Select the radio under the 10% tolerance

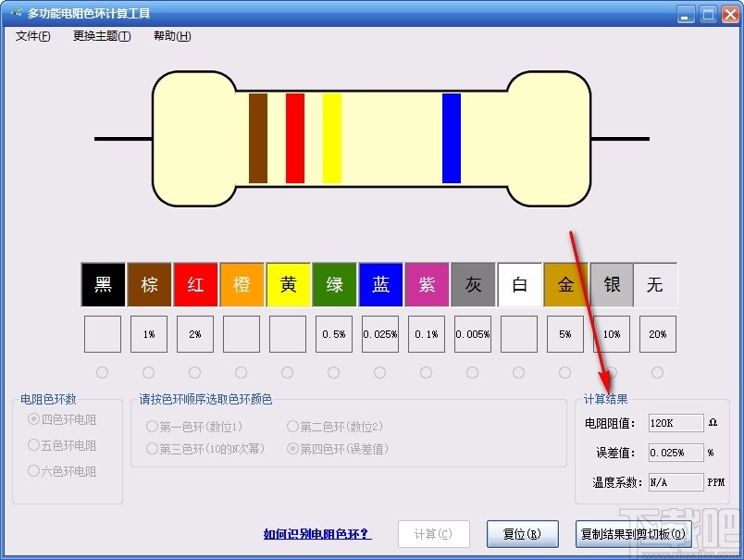pos(611,373)
